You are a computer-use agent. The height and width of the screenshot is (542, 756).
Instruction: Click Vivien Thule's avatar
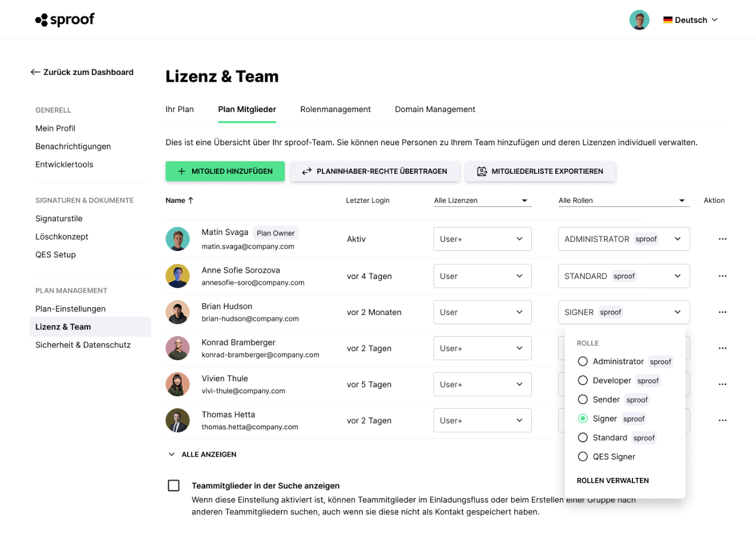(x=178, y=384)
